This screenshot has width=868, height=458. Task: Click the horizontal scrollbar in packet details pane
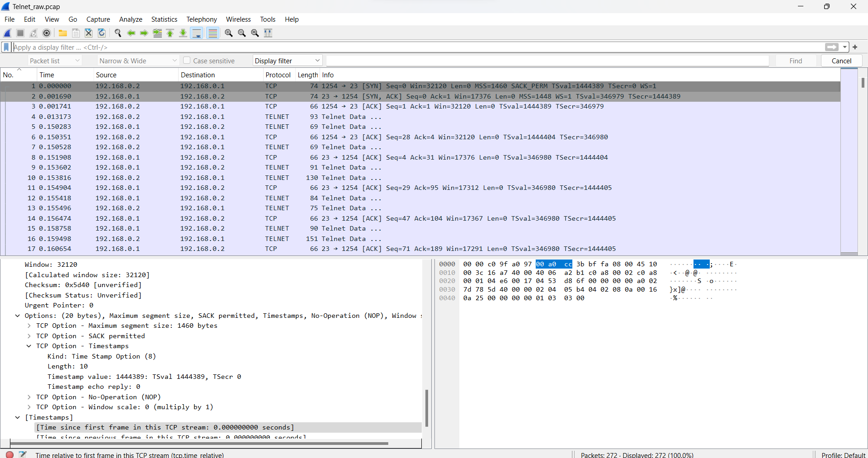pyautogui.click(x=199, y=444)
